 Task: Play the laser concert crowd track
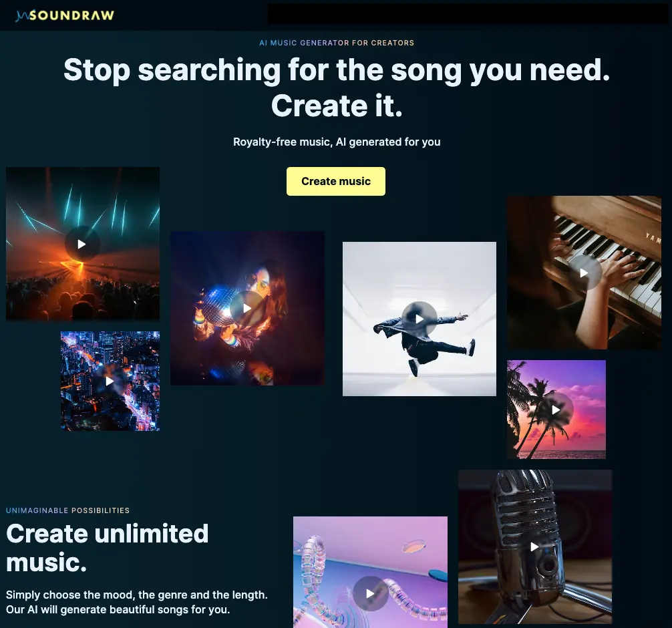(x=82, y=244)
